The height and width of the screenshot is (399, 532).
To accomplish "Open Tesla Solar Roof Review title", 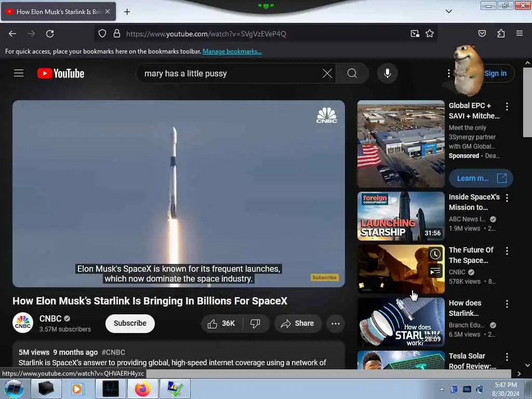I will (x=472, y=361).
